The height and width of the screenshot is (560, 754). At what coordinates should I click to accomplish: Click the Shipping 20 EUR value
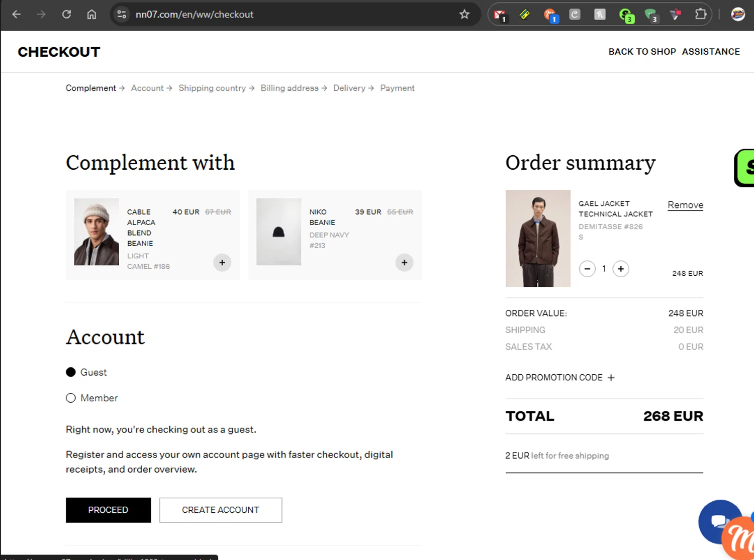[688, 330]
